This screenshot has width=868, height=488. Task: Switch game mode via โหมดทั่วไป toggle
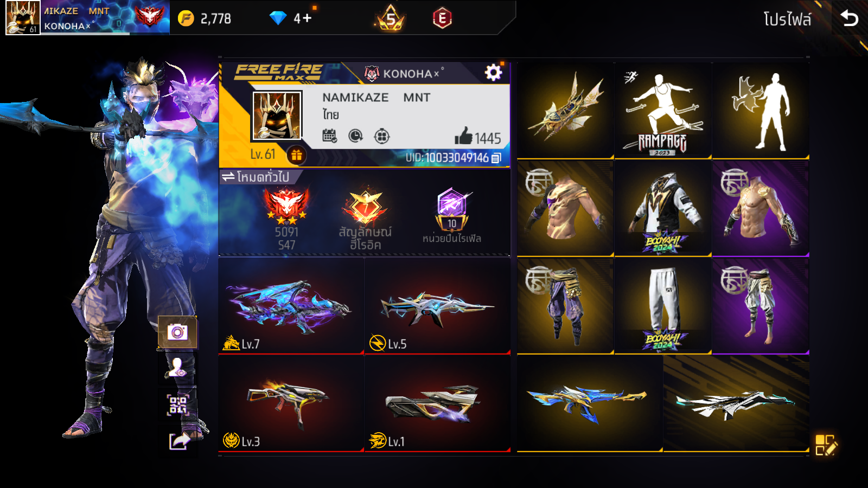pos(256,177)
